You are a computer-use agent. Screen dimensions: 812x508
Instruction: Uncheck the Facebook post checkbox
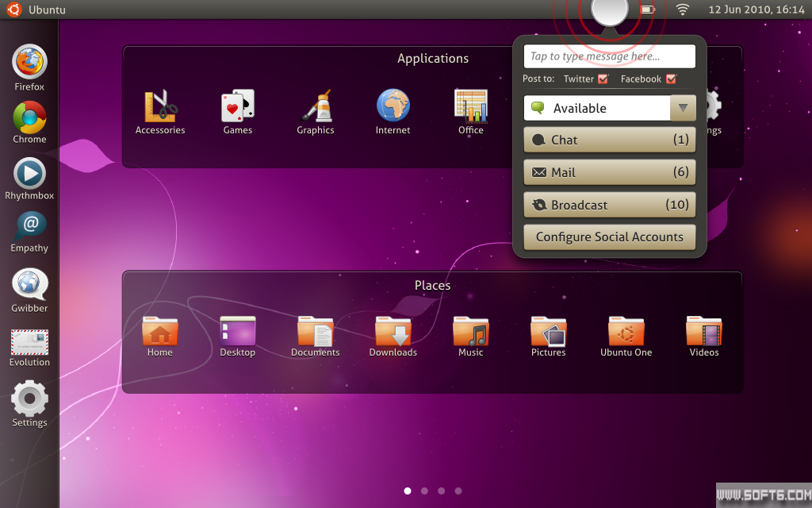[671, 79]
